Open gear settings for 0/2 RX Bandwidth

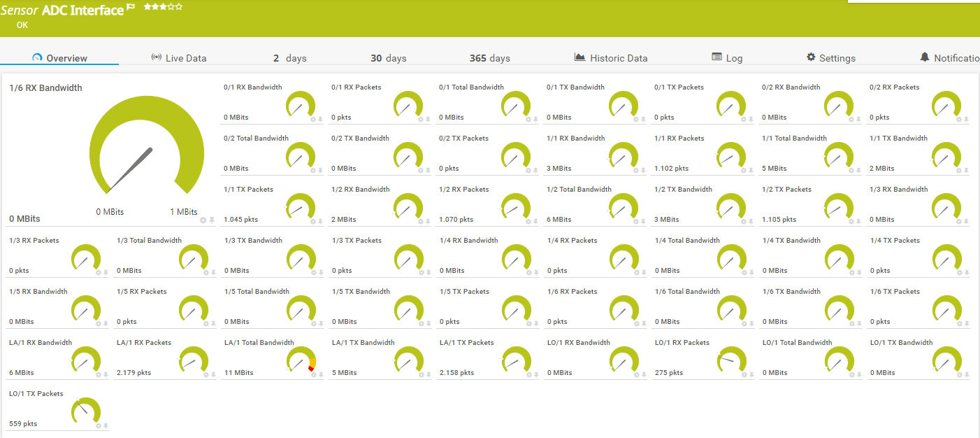pos(851,120)
